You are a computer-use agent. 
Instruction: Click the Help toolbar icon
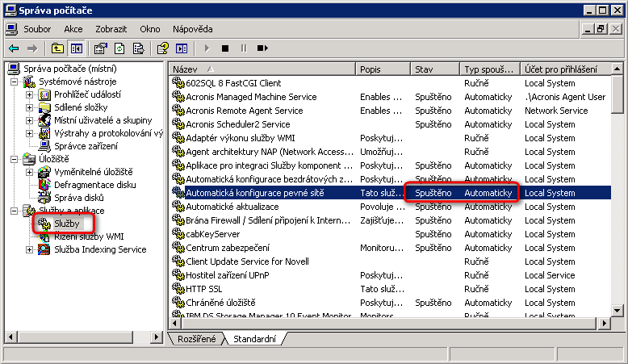[163, 48]
